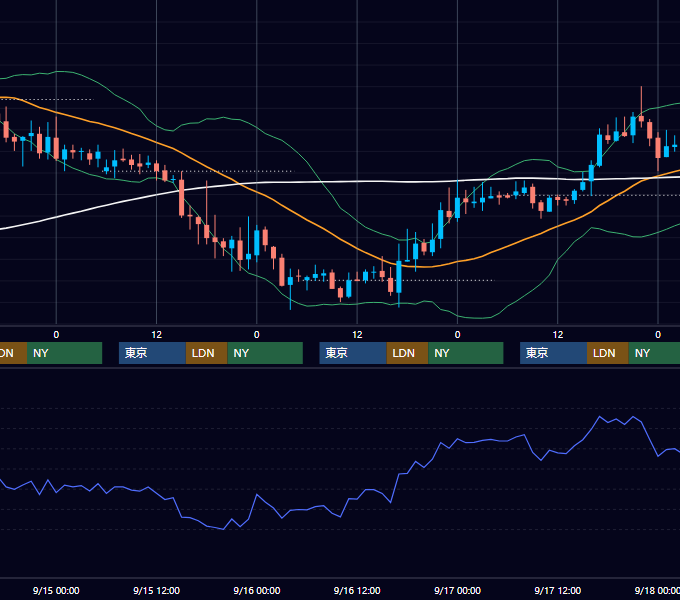Select the 9/17 東京 session bar
This screenshot has height=600, width=680.
pyautogui.click(x=554, y=353)
